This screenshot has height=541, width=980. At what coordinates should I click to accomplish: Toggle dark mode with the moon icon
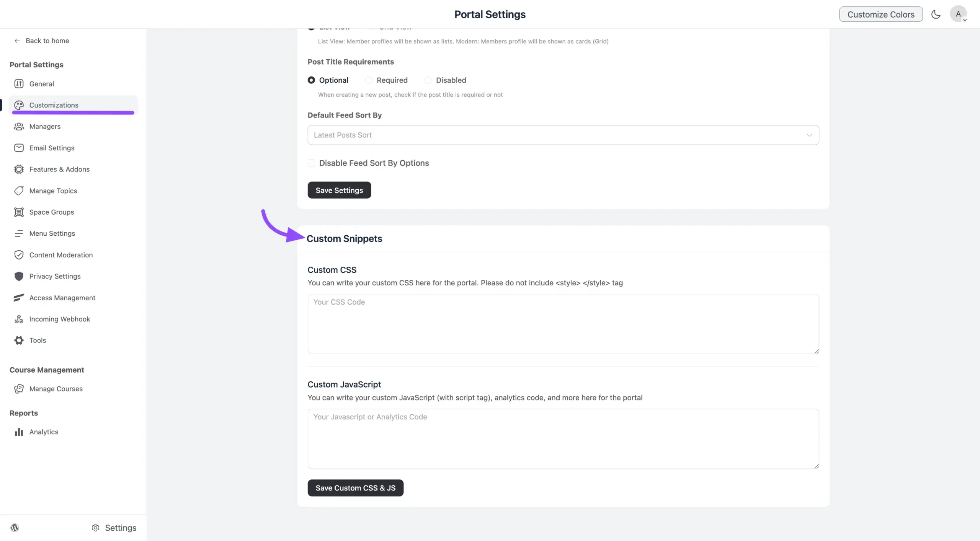[x=936, y=14]
